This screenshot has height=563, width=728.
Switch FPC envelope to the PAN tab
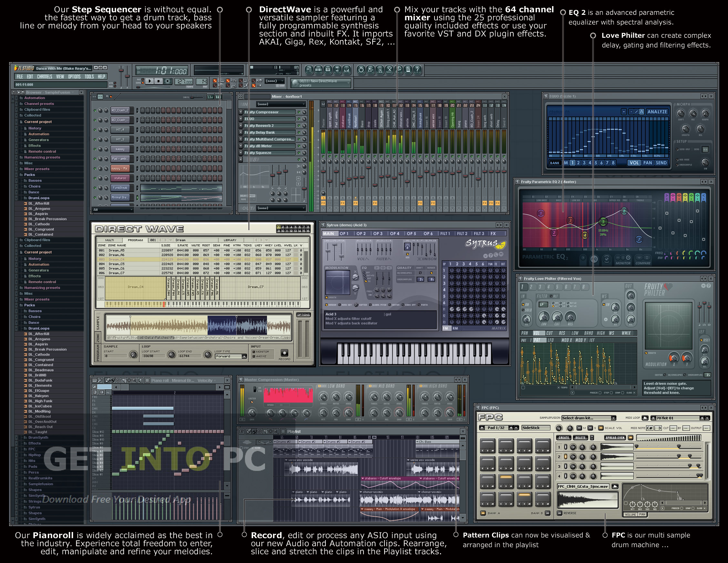642,515
